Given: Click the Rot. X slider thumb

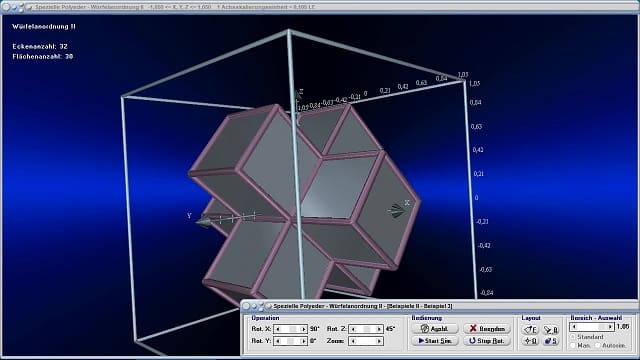Looking at the screenshot, I should point(293,329).
